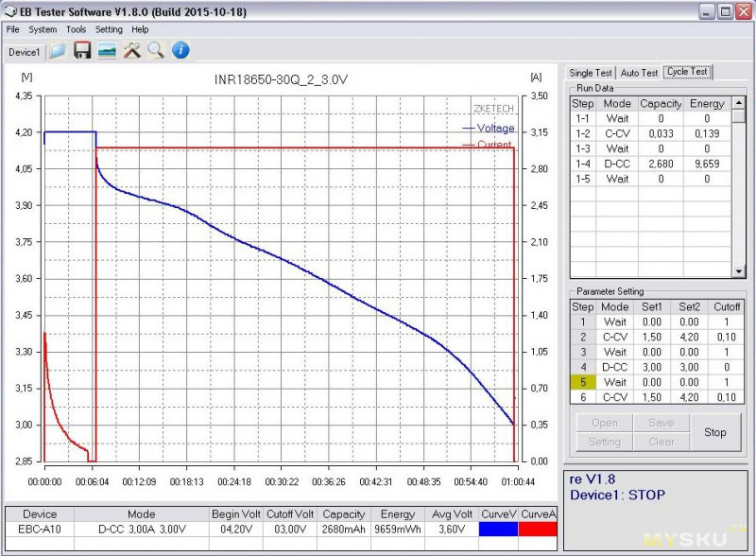
Task: Open the File menu
Action: [13, 29]
